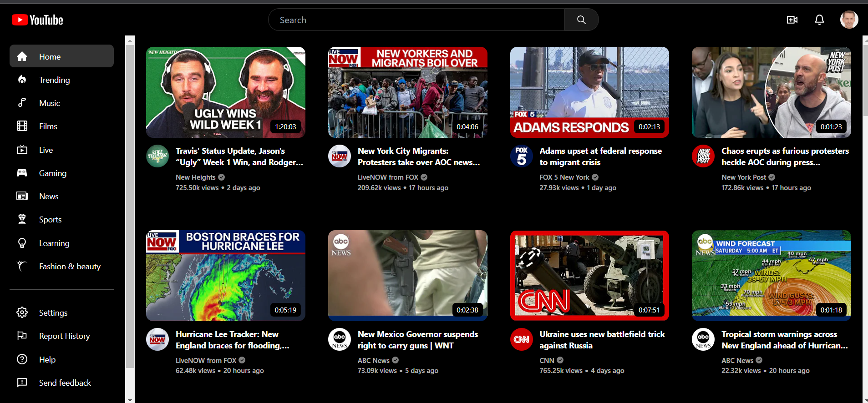
Task: Select Send feedback in sidebar
Action: click(x=65, y=383)
